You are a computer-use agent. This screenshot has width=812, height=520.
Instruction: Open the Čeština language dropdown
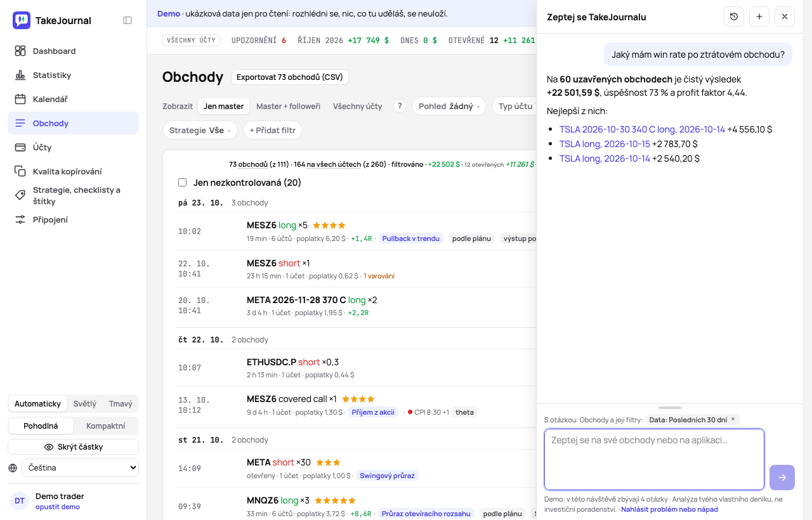tap(80, 468)
